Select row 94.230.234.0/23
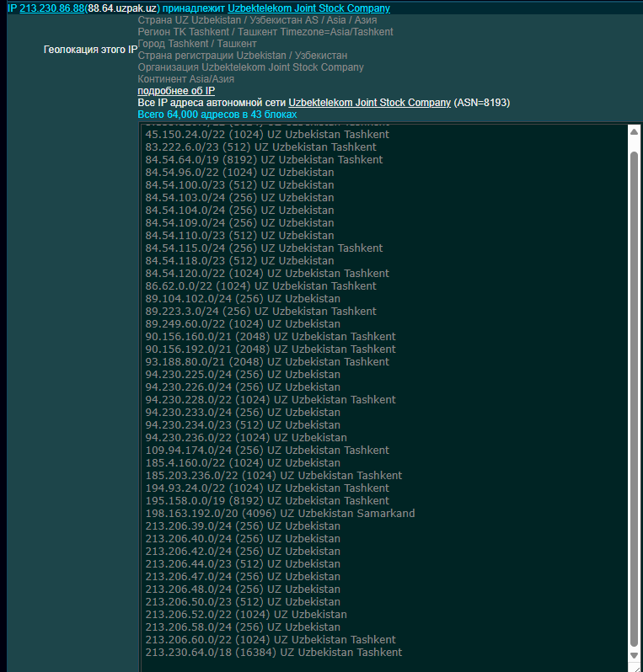The height and width of the screenshot is (672, 643). [x=243, y=425]
